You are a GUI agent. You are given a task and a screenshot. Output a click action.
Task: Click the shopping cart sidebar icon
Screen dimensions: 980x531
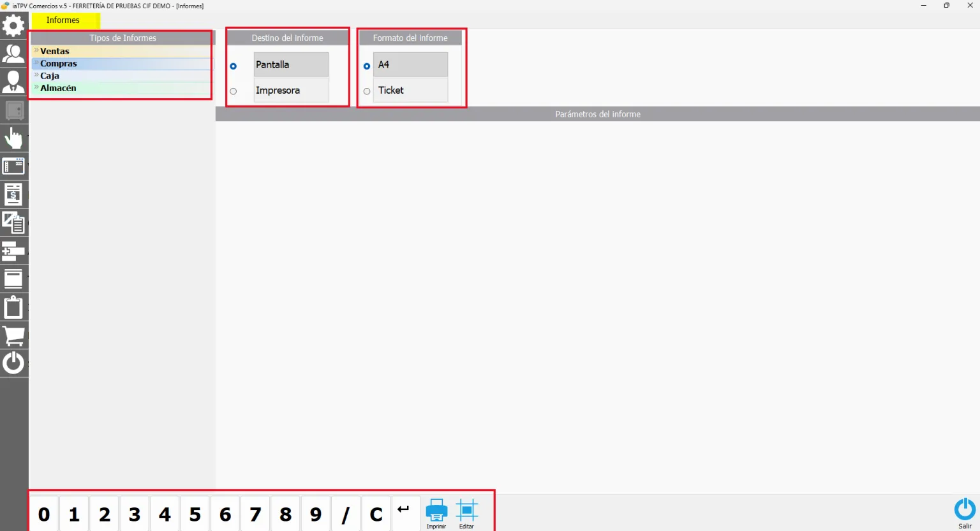13,335
